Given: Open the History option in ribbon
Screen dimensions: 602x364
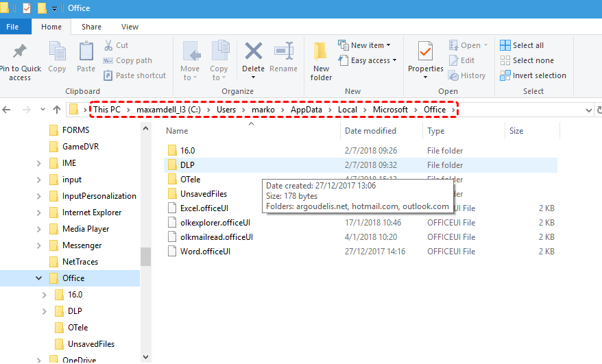Looking at the screenshot, I should coord(467,75).
